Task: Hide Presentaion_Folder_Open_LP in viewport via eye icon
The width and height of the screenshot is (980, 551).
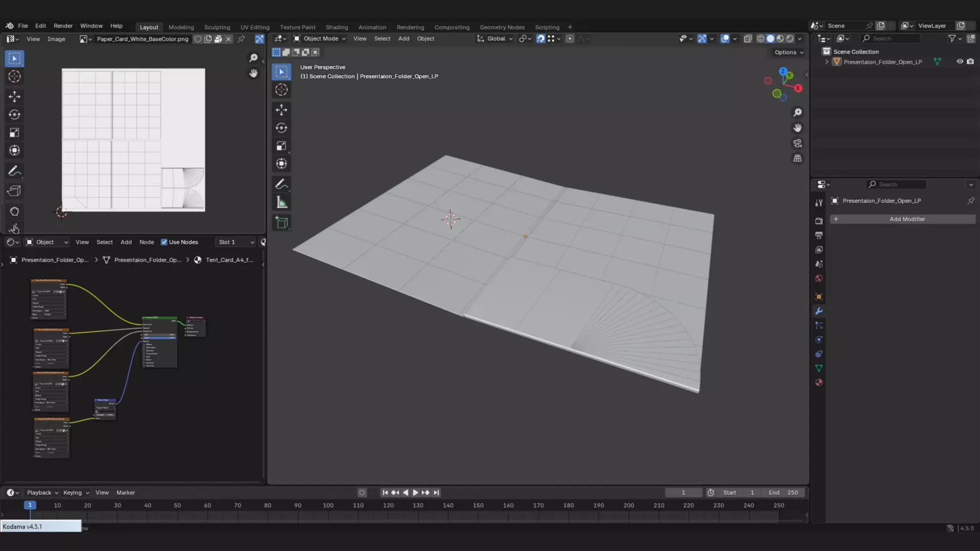Action: 960,62
